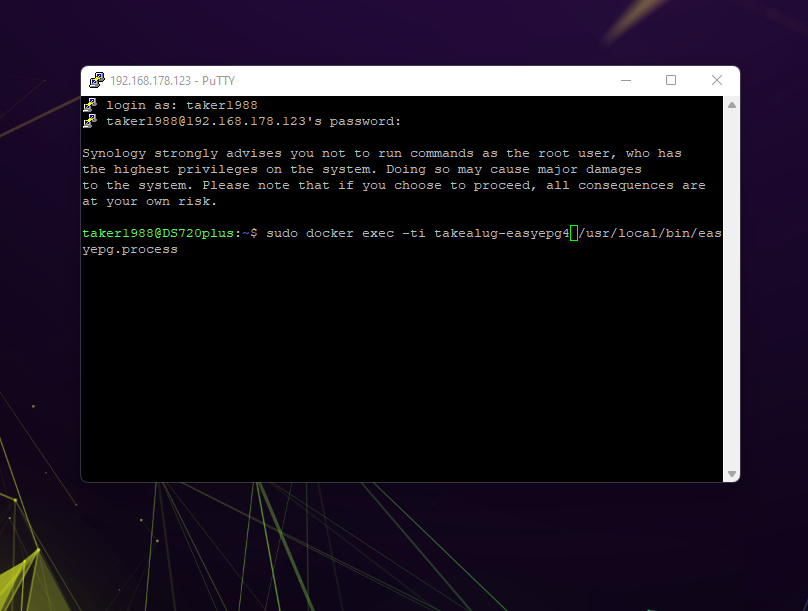Minimize the PuTTY window
Viewport: 808px width, 611px height.
(626, 80)
